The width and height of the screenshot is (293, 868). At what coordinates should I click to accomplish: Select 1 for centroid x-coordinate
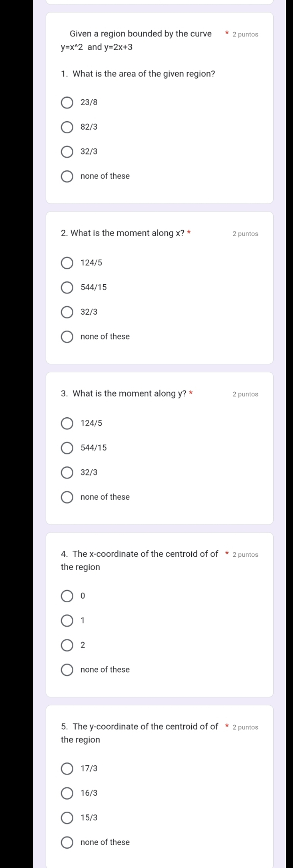(x=67, y=621)
